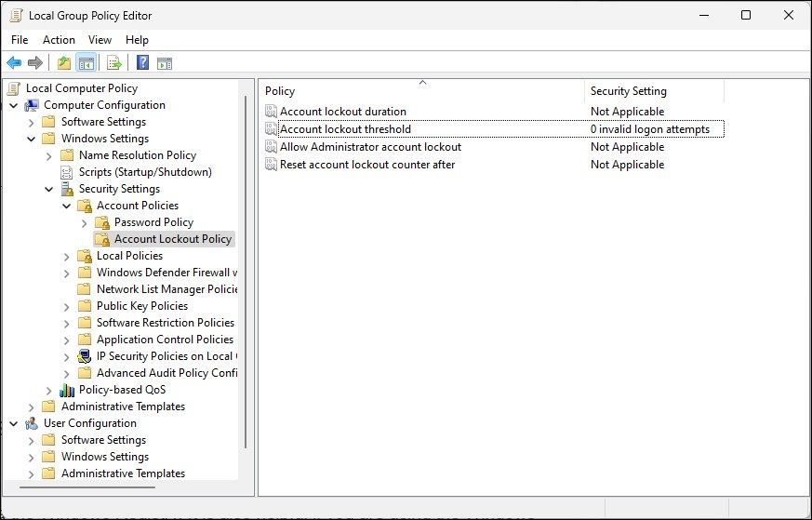Viewport: 812px width, 520px height.
Task: Click the Up one level folder icon
Action: [63, 63]
